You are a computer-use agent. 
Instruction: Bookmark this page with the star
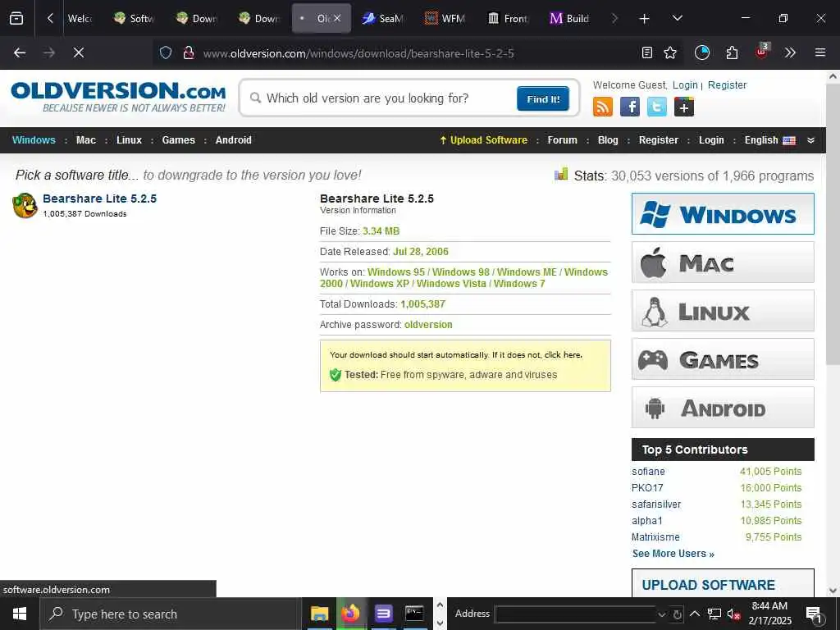[669, 52]
